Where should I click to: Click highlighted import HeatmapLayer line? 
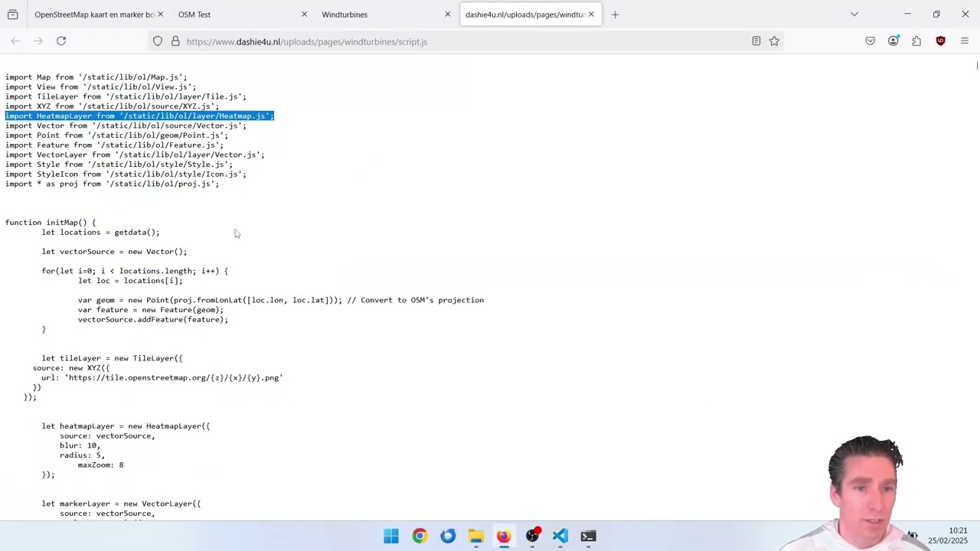pos(139,116)
